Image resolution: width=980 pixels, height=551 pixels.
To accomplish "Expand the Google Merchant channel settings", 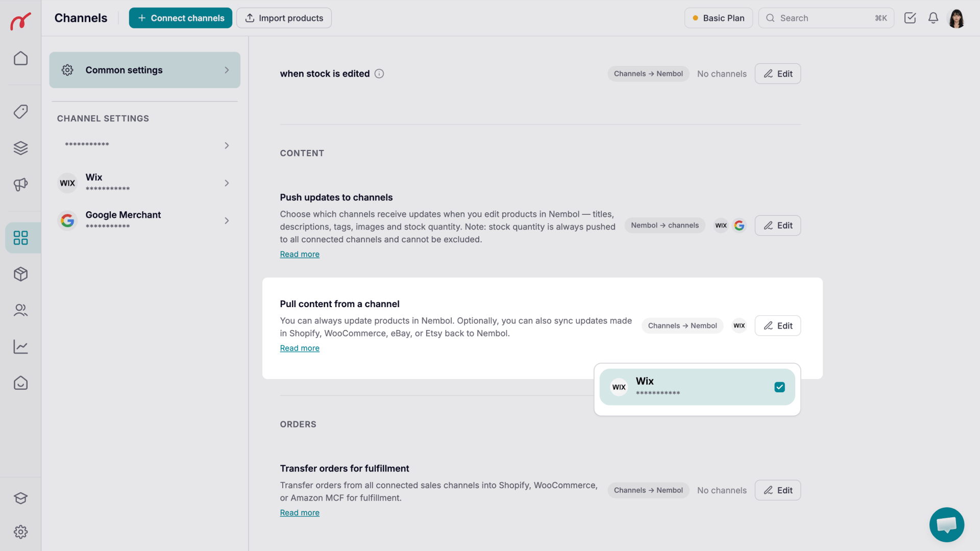I will point(144,220).
